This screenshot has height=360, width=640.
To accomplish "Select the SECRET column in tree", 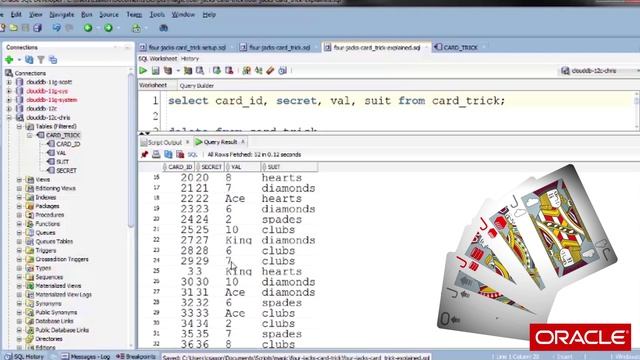I will click(66, 171).
